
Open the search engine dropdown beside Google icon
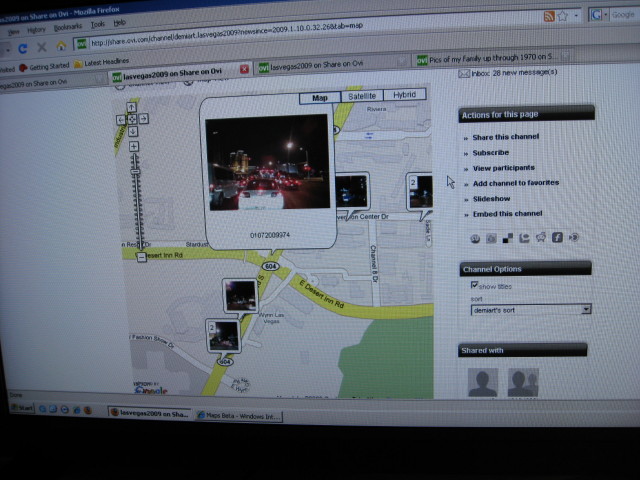tap(606, 15)
